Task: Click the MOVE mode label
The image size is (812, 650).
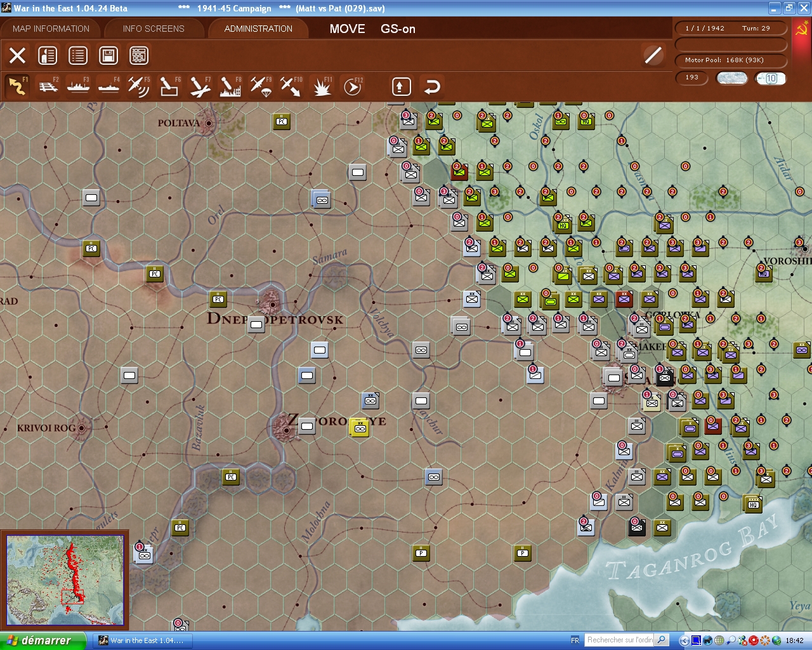Action: [x=347, y=29]
